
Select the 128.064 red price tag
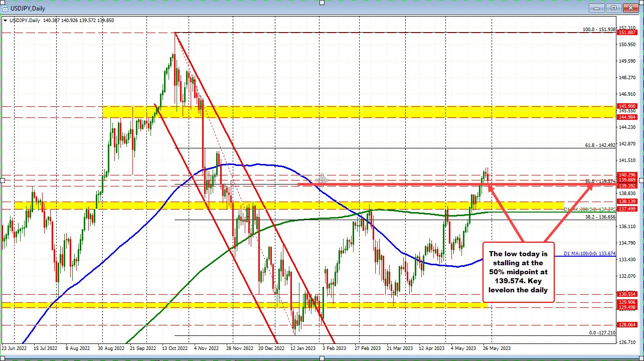pos(627,324)
